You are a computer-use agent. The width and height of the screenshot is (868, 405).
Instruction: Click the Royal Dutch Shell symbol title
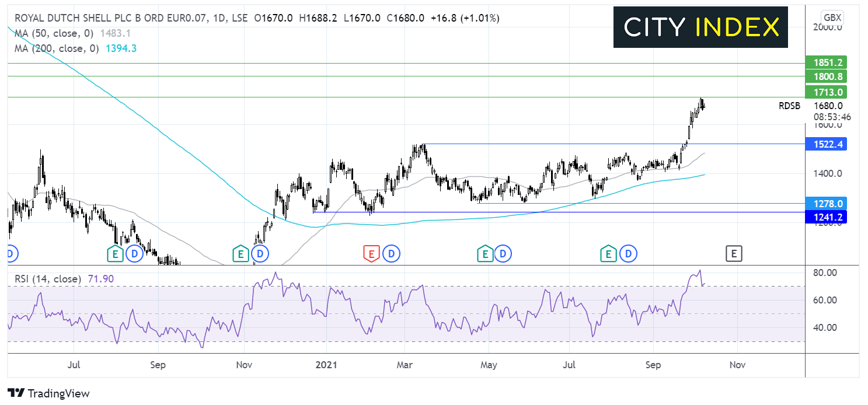110,18
